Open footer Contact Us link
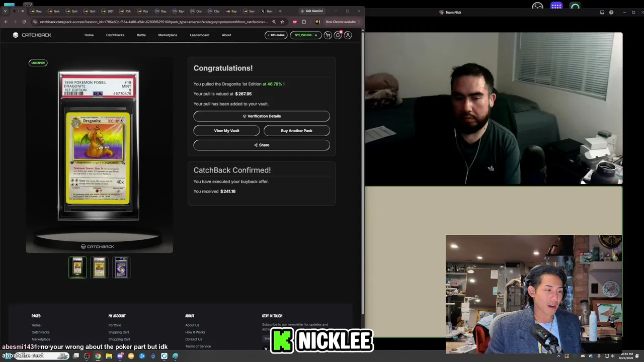The image size is (644, 362). [x=194, y=339]
